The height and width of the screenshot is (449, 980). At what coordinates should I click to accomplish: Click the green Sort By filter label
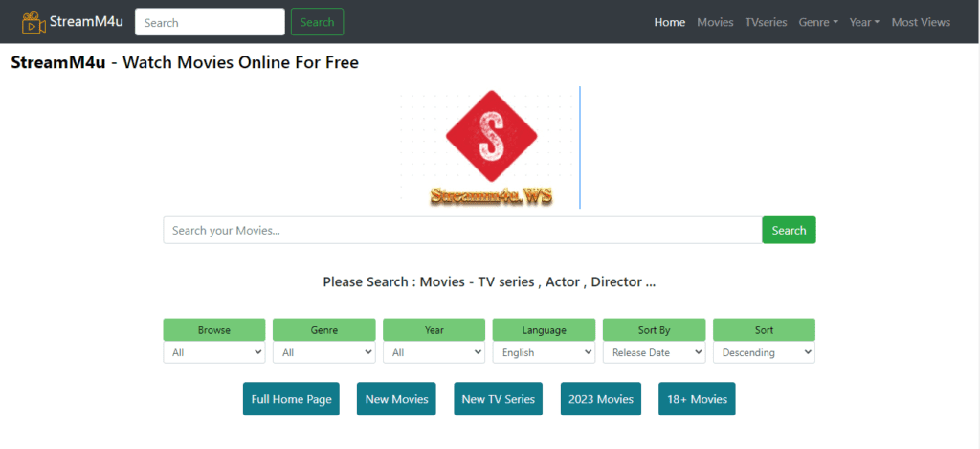tap(654, 330)
